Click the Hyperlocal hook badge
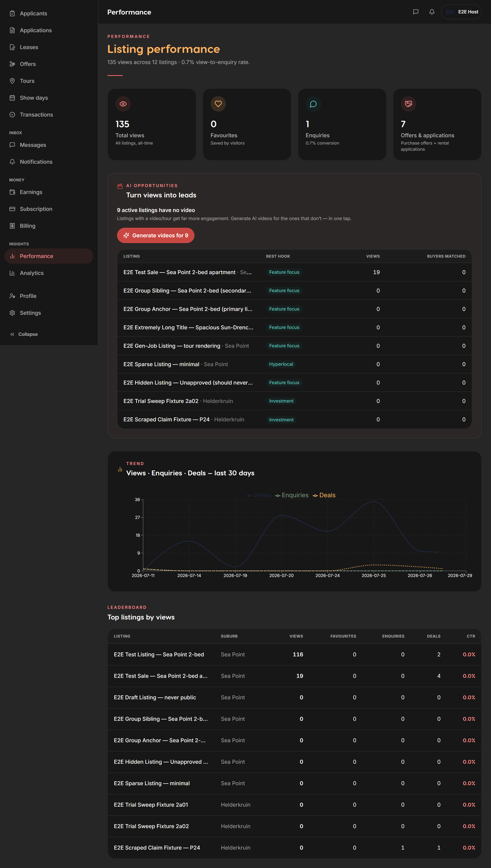The width and height of the screenshot is (491, 868). click(x=281, y=364)
